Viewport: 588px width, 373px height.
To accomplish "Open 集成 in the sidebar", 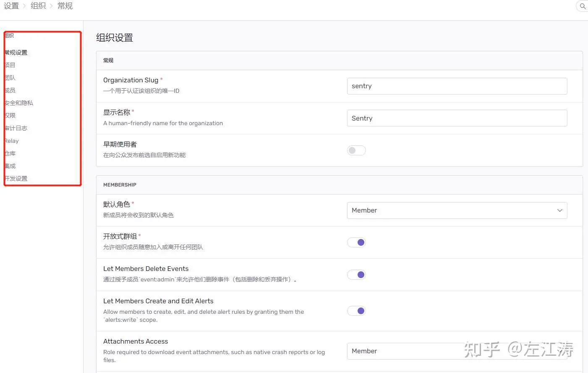I will (10, 166).
